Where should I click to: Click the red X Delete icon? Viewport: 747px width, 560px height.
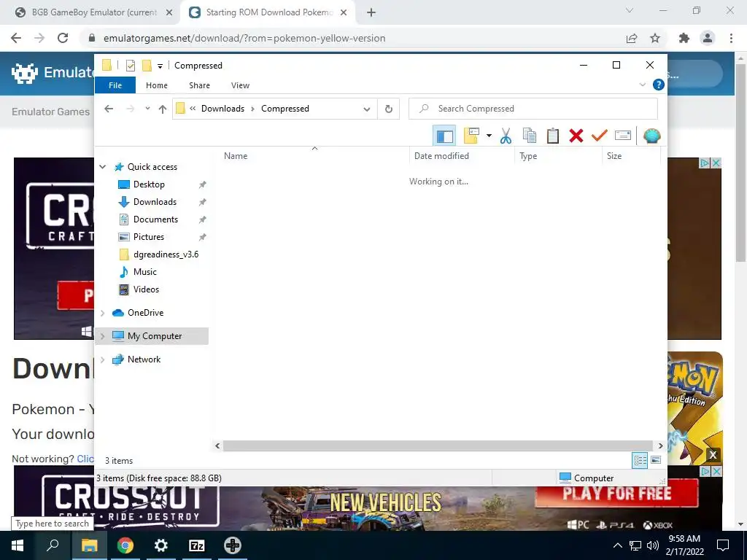(576, 136)
